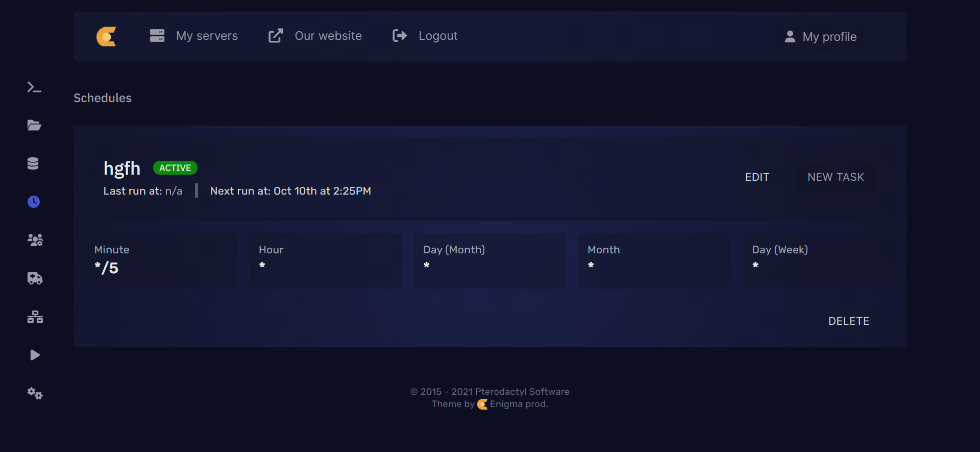980x452 pixels.
Task: Delete the hgfh schedule
Action: click(x=848, y=321)
